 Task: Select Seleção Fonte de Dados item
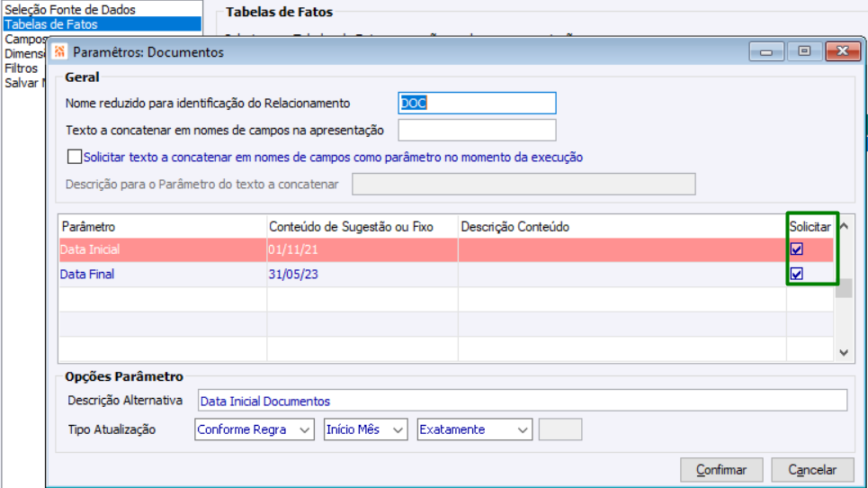click(x=70, y=10)
